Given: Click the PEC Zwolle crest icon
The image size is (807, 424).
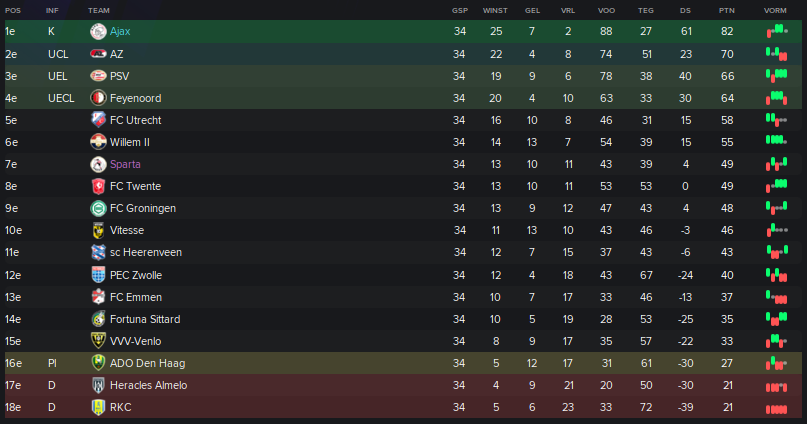Looking at the screenshot, I should coord(98,275).
